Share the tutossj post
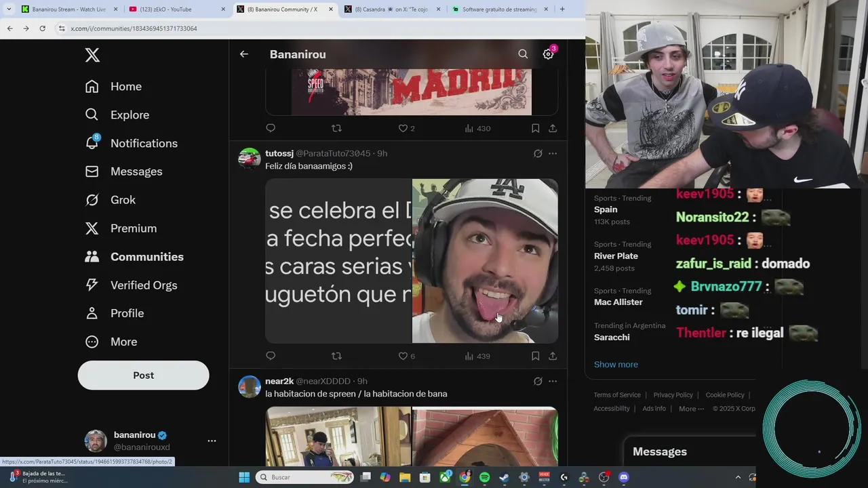Viewport: 868px width, 488px height. (553, 356)
